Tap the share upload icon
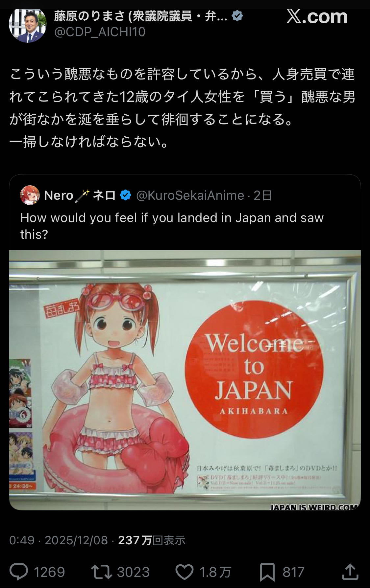This screenshot has width=370, height=588. 350,572
